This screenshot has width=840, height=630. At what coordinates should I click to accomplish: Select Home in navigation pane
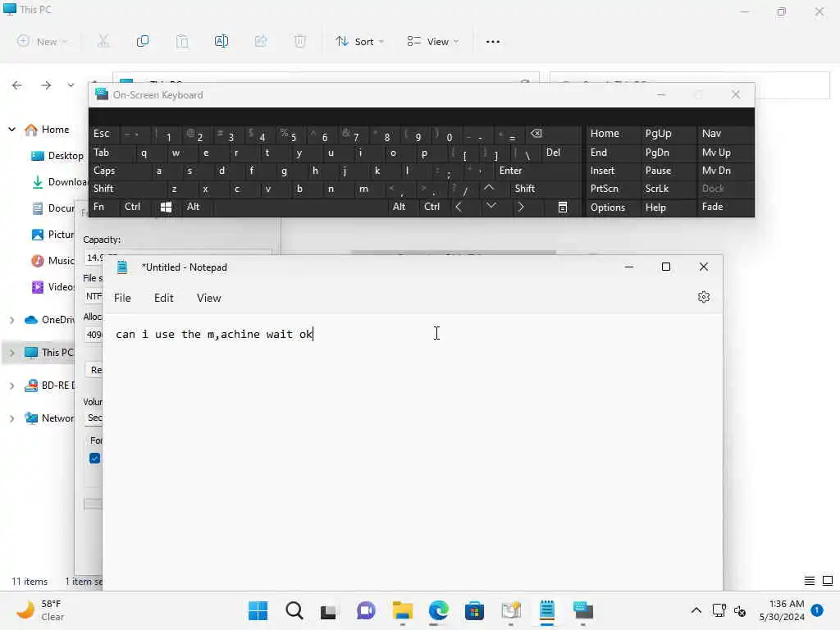pyautogui.click(x=47, y=130)
